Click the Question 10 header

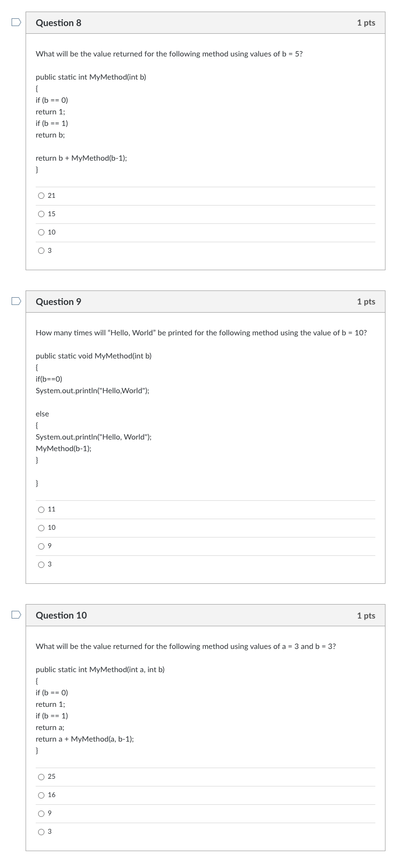[x=61, y=615]
